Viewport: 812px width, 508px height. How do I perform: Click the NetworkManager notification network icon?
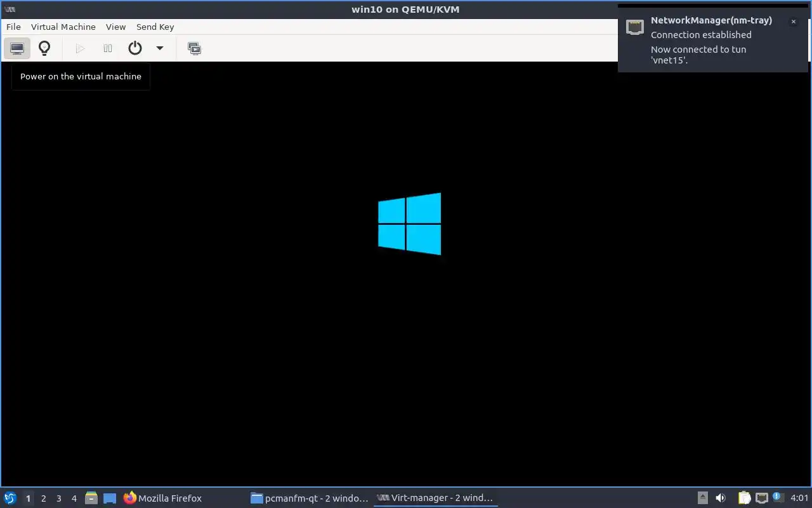coord(635,27)
